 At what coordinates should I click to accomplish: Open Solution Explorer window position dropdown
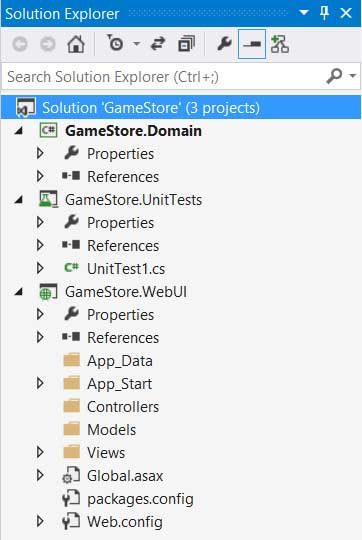304,13
